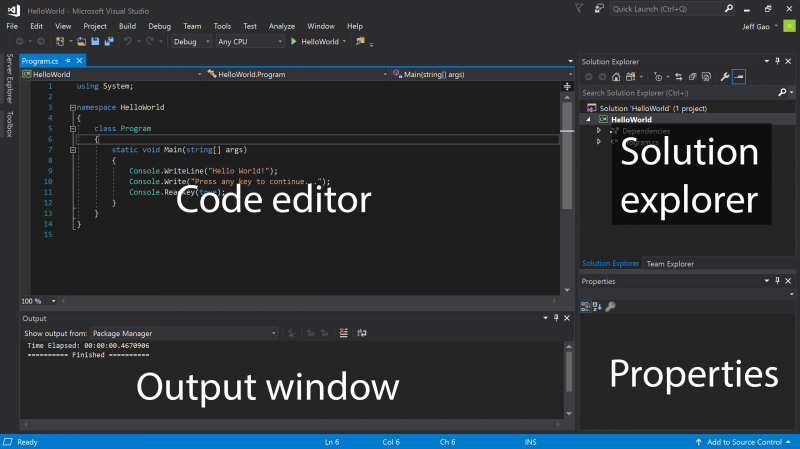The image size is (800, 449).
Task: Open the Solution Explorer window options dropdown arrow
Action: [766, 61]
